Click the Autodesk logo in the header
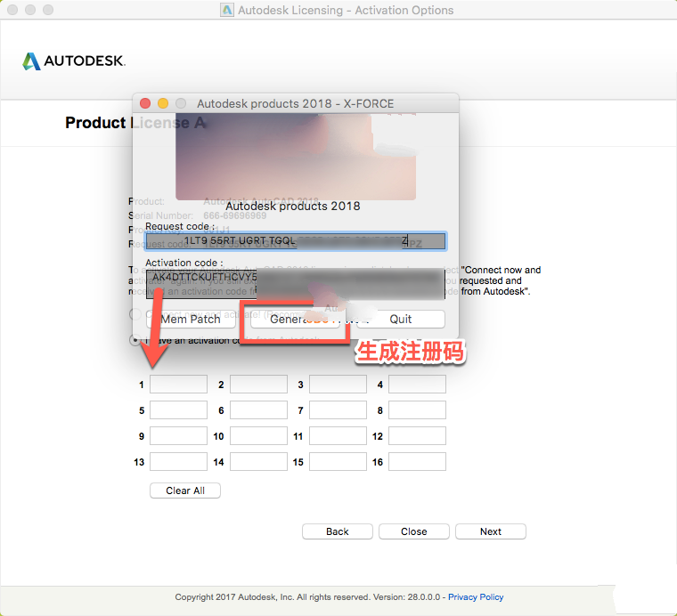677x616 pixels. [x=74, y=61]
